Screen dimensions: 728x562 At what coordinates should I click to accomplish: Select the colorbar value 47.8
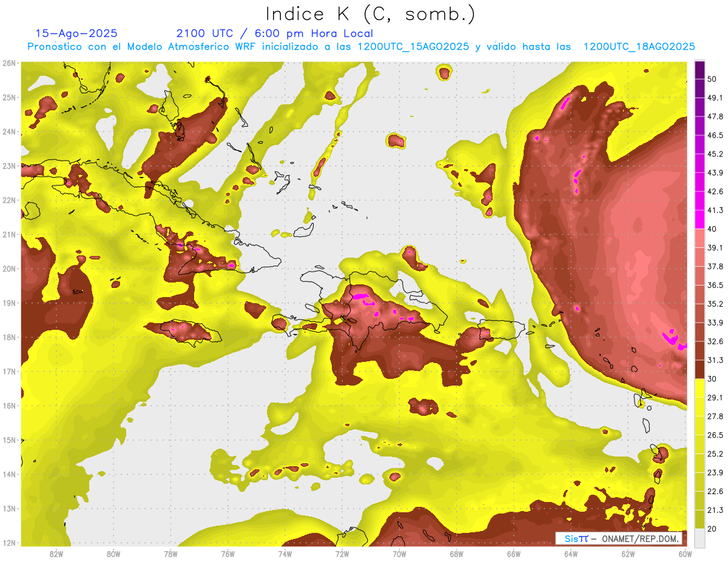click(x=715, y=116)
